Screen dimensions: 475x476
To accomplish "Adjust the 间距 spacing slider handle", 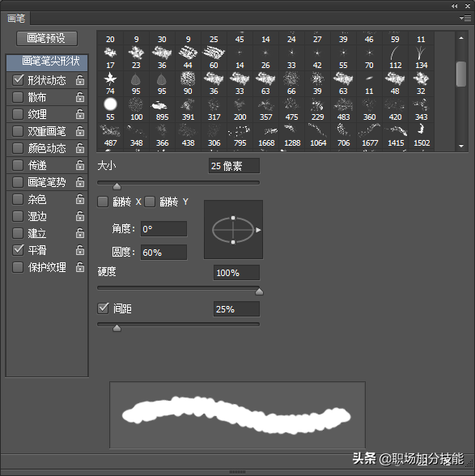I will coord(117,328).
